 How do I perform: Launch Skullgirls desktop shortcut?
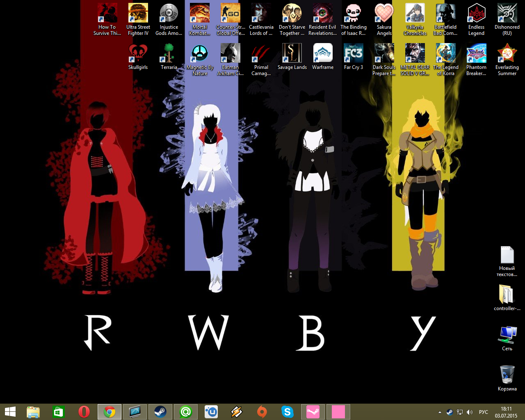138,57
